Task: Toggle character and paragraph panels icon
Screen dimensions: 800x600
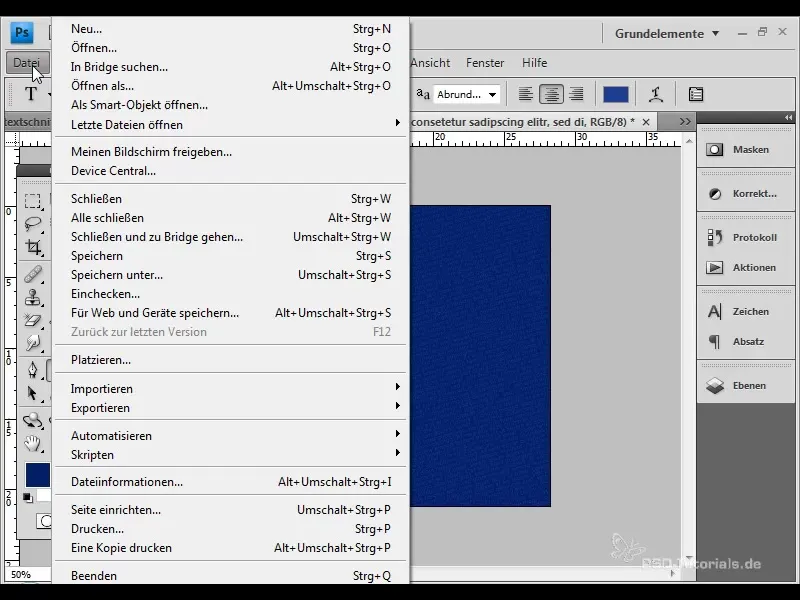Action: [696, 94]
